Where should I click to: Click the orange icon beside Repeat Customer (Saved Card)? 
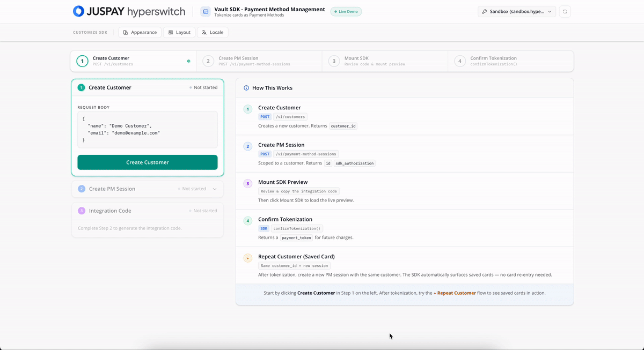point(247,258)
